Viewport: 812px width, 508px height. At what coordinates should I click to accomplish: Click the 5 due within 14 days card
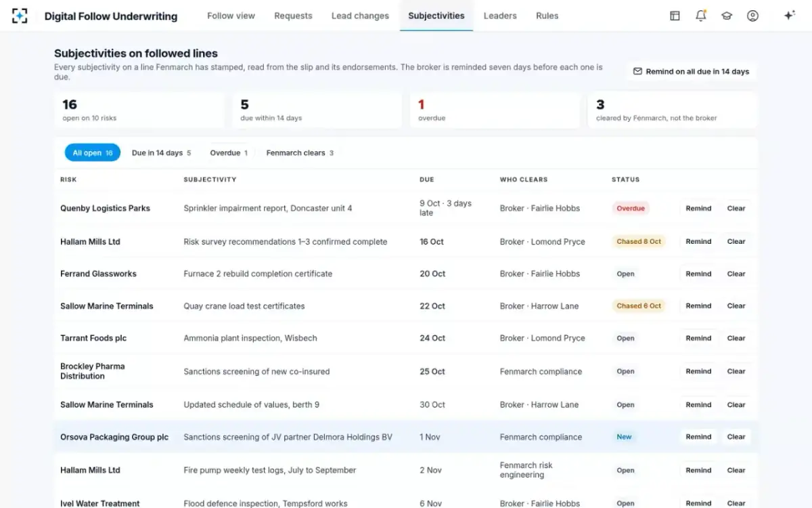coord(317,110)
